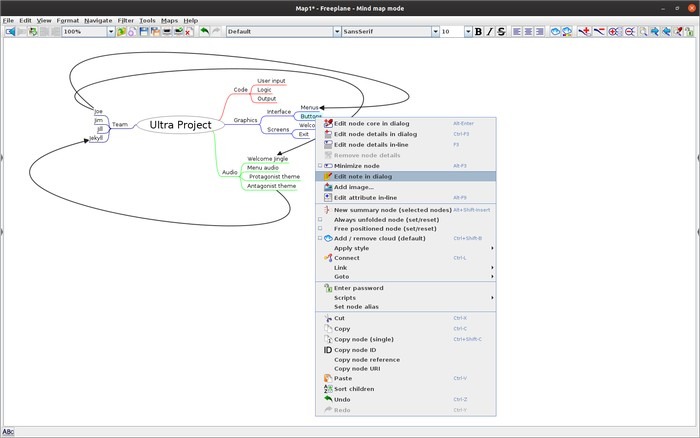
Task: Select the Welcome jingle node
Action: (267, 159)
